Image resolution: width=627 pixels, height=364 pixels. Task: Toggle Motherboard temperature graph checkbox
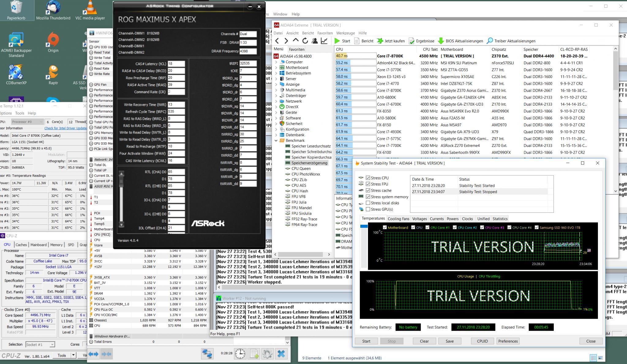pos(385,227)
